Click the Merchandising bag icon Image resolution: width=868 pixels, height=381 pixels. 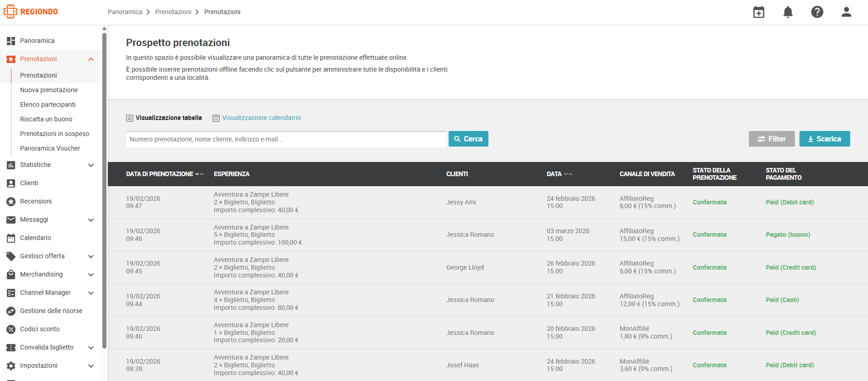point(11,274)
